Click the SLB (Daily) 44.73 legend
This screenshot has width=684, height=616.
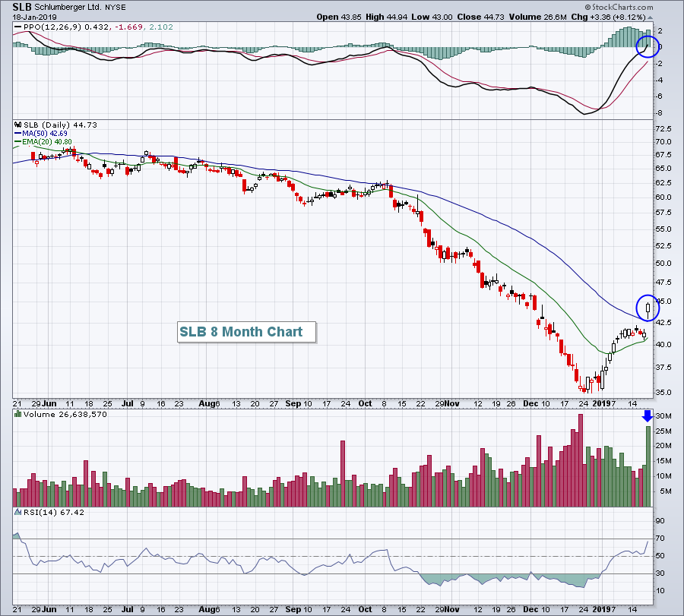pyautogui.click(x=60, y=125)
